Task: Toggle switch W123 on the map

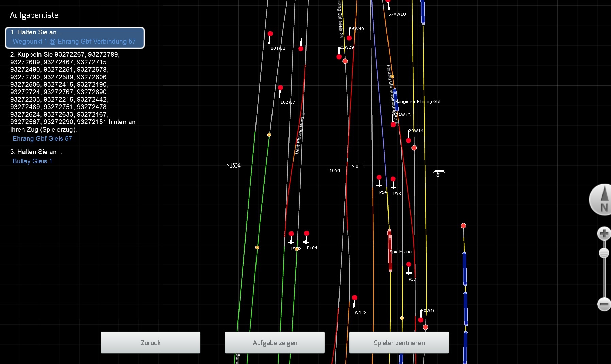Action: click(x=354, y=298)
